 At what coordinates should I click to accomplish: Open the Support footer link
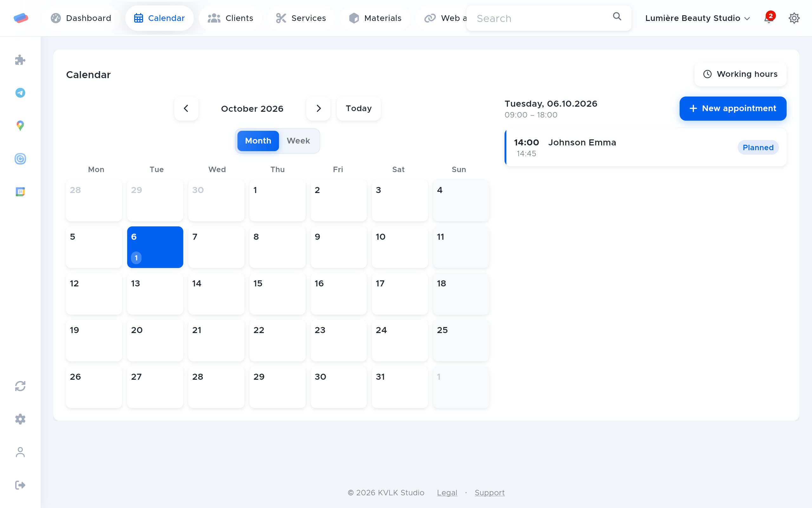click(x=489, y=492)
